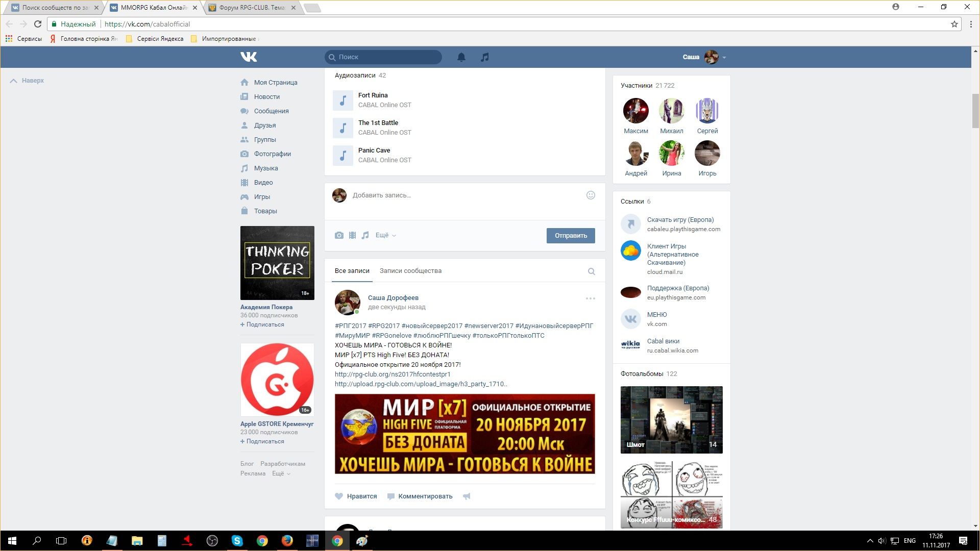Bookmark this page with the star icon
The height and width of the screenshot is (551, 980).
(954, 24)
